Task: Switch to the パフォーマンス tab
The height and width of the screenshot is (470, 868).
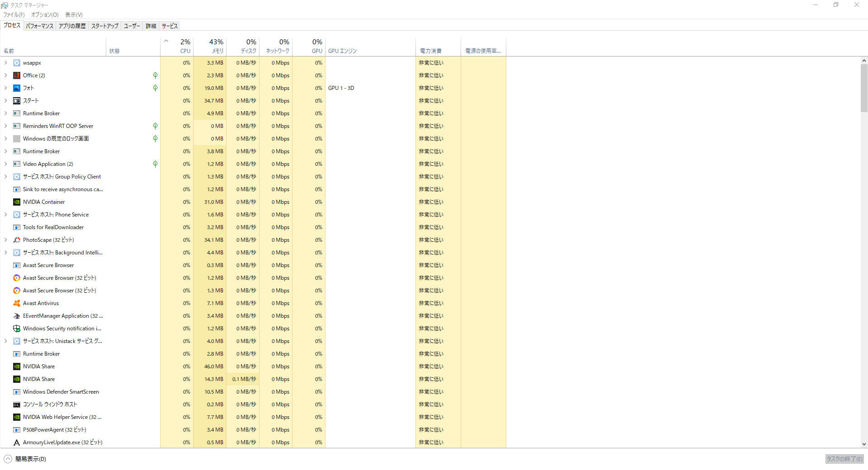Action: [x=40, y=26]
